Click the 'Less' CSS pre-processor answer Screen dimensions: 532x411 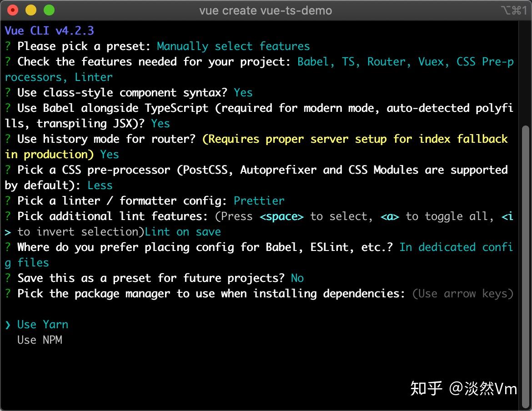[x=100, y=185]
